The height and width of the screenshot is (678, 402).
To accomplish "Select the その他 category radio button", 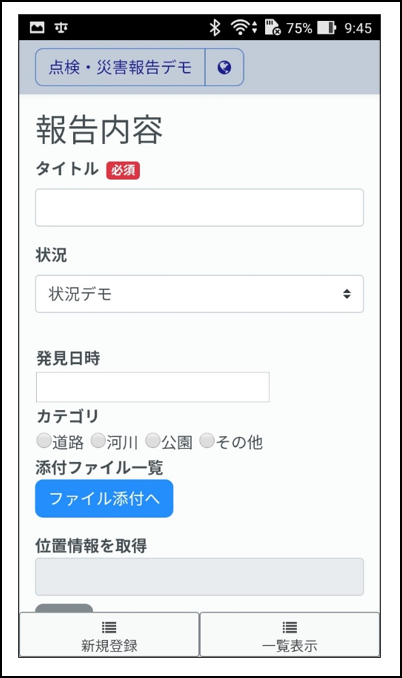I will pyautogui.click(x=207, y=441).
